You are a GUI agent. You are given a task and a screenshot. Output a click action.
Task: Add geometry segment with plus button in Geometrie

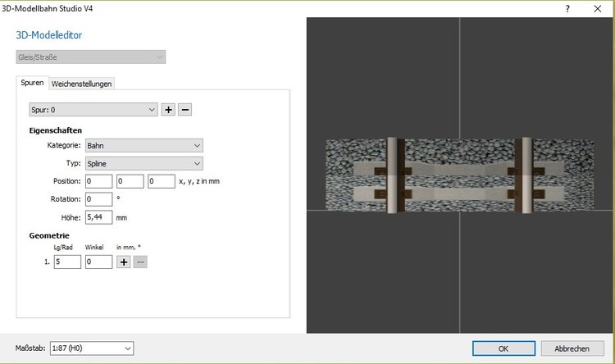click(124, 262)
